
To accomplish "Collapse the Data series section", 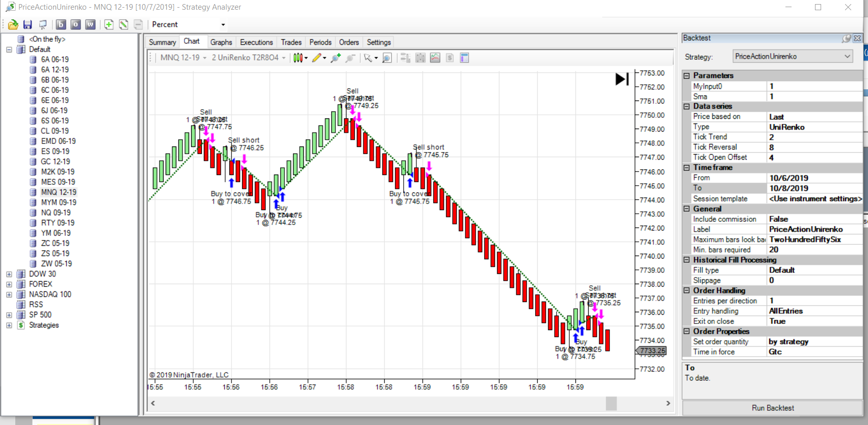I will coord(687,106).
